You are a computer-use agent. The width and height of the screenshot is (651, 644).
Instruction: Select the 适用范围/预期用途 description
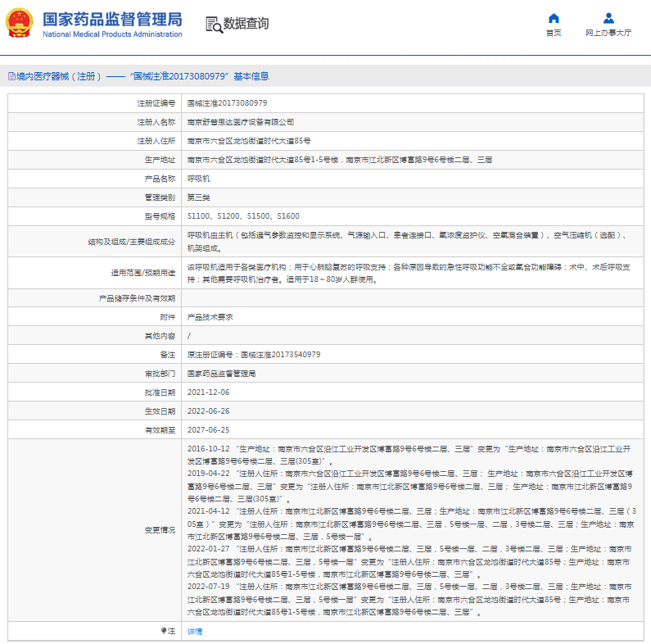pyautogui.click(x=409, y=273)
